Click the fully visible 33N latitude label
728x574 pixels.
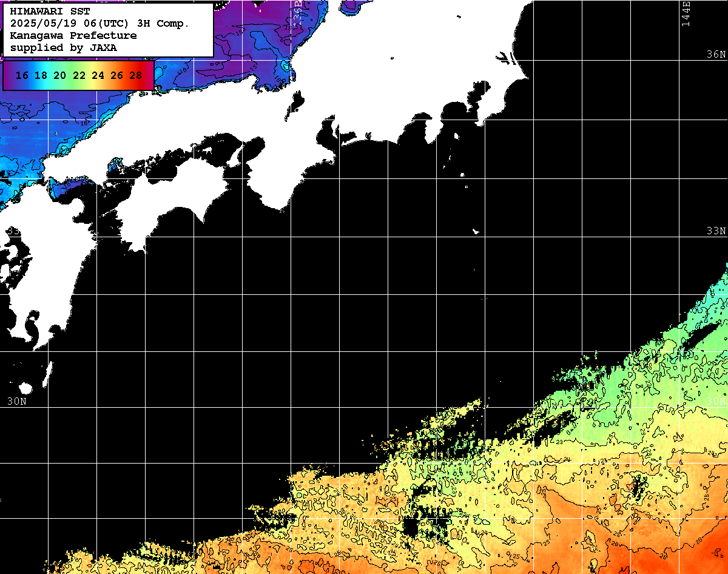click(715, 231)
